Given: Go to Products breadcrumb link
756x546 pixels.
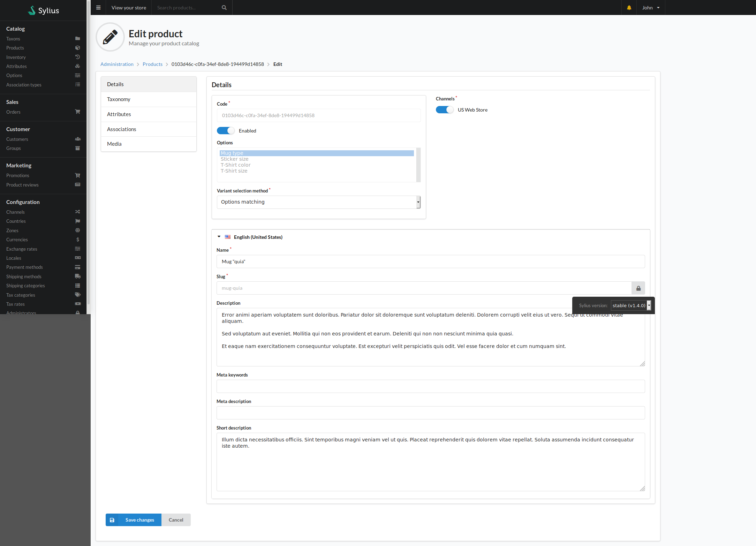Looking at the screenshot, I should tap(152, 64).
